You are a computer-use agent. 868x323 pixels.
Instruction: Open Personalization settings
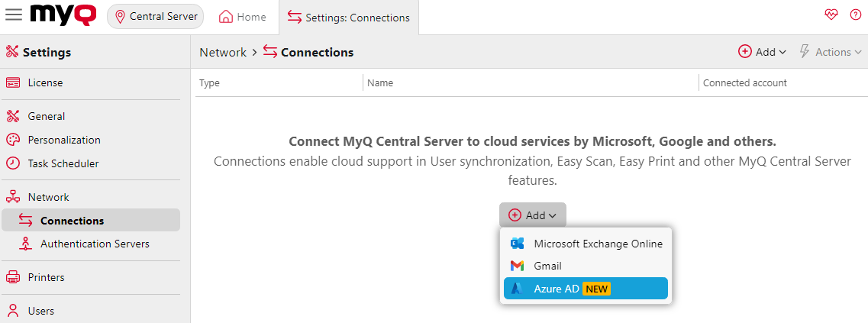tap(64, 140)
